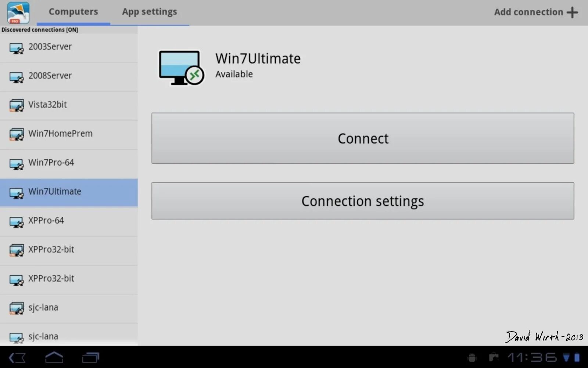
Task: Choose Vista32bit in the computer list
Action: (69, 106)
